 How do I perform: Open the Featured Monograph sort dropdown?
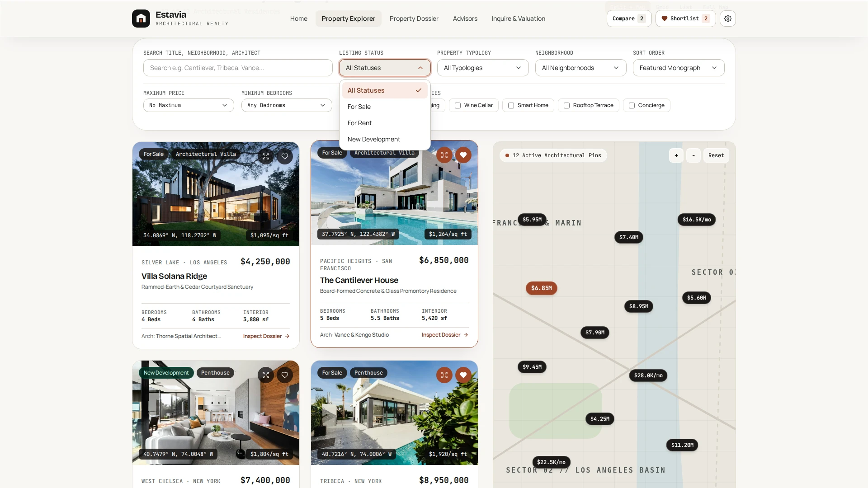coord(679,68)
